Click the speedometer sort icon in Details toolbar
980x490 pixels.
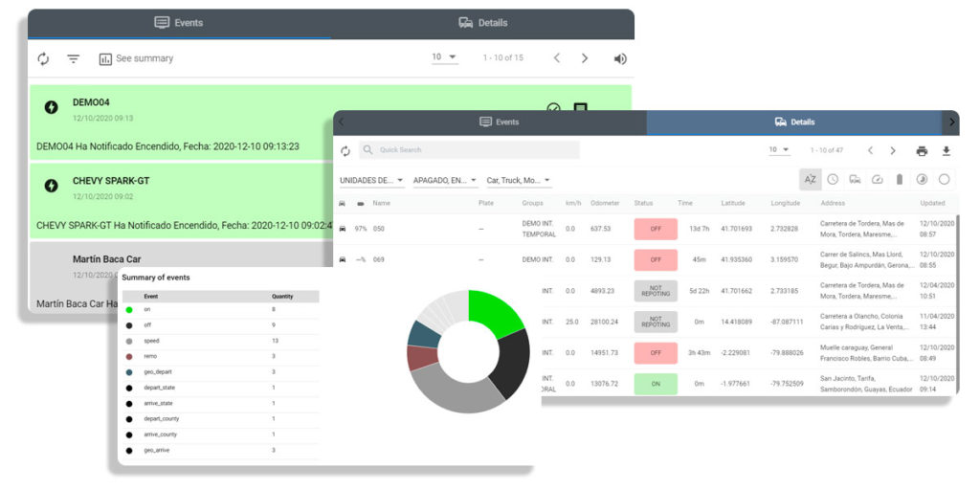tap(877, 179)
